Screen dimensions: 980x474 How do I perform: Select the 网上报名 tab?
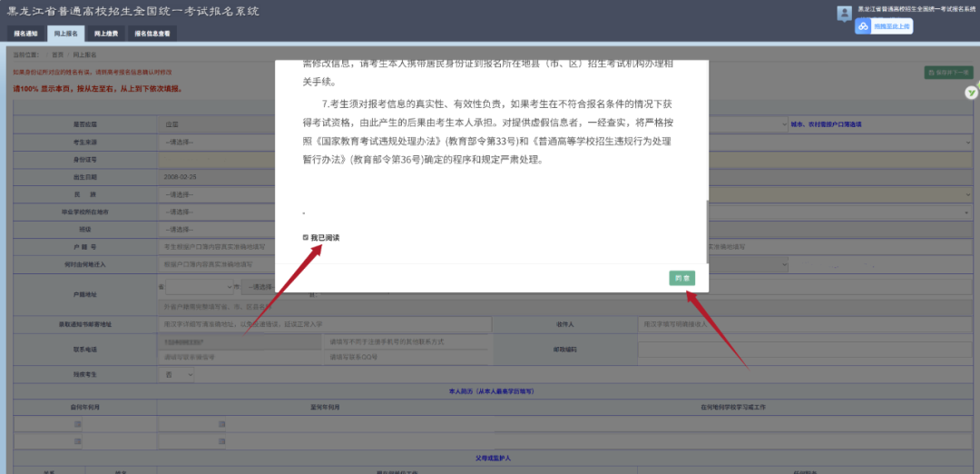coord(65,34)
